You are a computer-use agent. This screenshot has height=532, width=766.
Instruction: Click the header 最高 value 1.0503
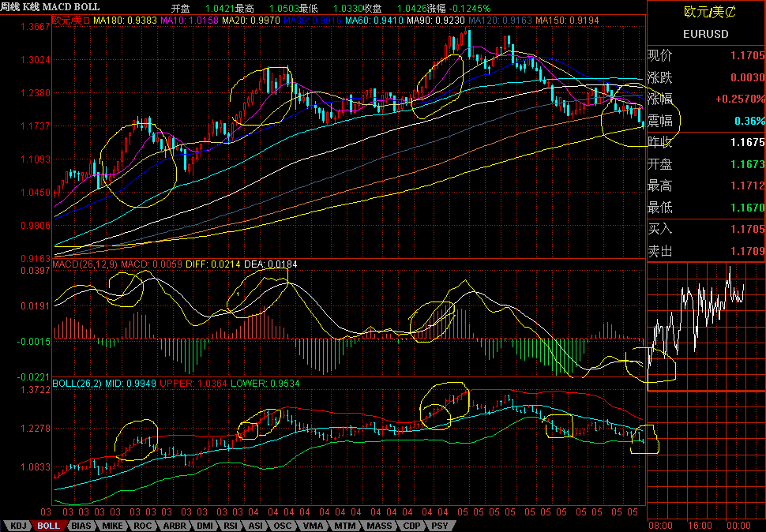[284, 9]
